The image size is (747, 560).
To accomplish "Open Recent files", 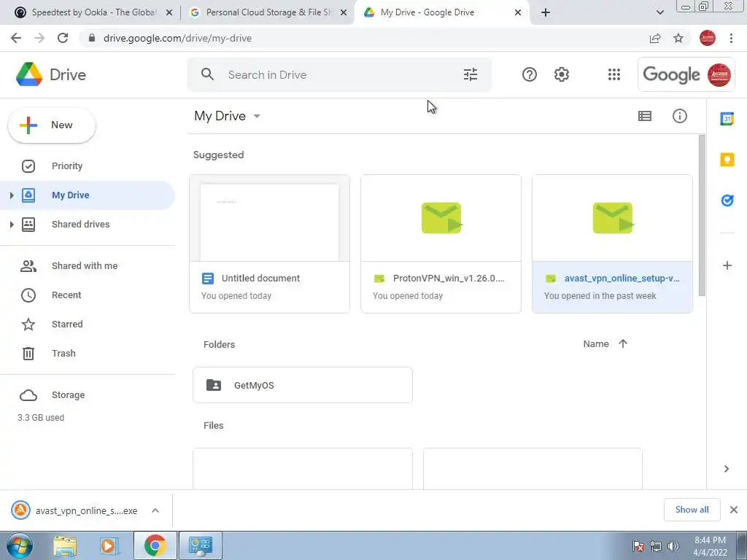I will tap(88, 295).
